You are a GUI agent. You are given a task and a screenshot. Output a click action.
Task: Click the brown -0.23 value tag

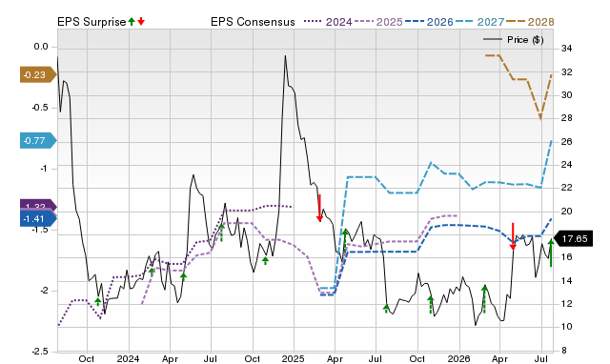38,74
